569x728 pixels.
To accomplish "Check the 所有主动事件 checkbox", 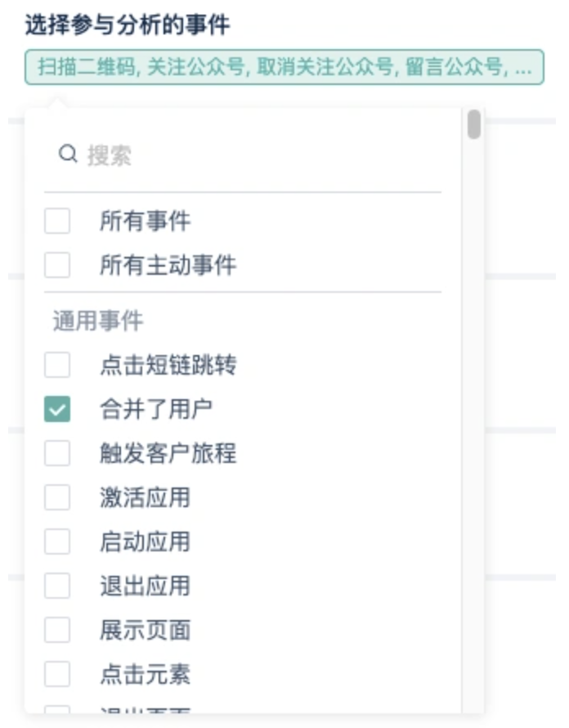I will coord(57,265).
